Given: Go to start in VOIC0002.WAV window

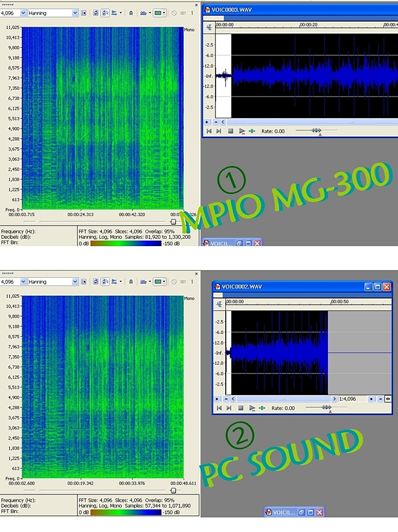Looking at the screenshot, I should click(219, 408).
